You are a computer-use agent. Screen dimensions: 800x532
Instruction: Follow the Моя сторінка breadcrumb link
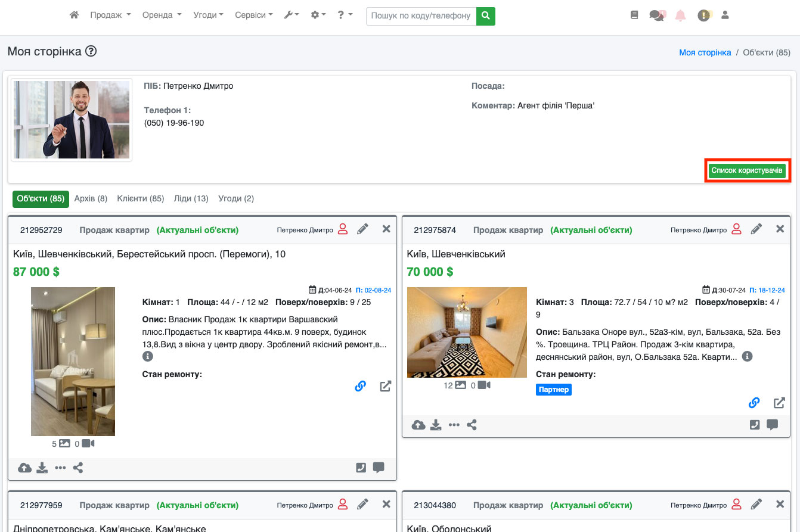pyautogui.click(x=705, y=52)
